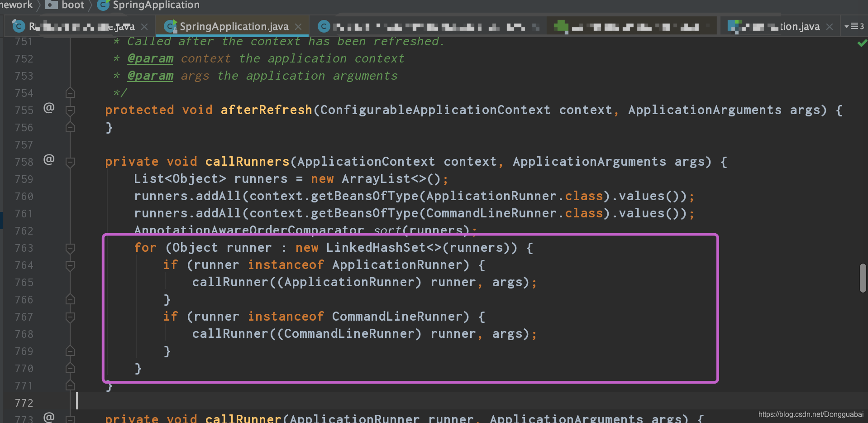Click the override gutter icon at line 755
Image resolution: width=868 pixels, height=423 pixels.
(49, 108)
